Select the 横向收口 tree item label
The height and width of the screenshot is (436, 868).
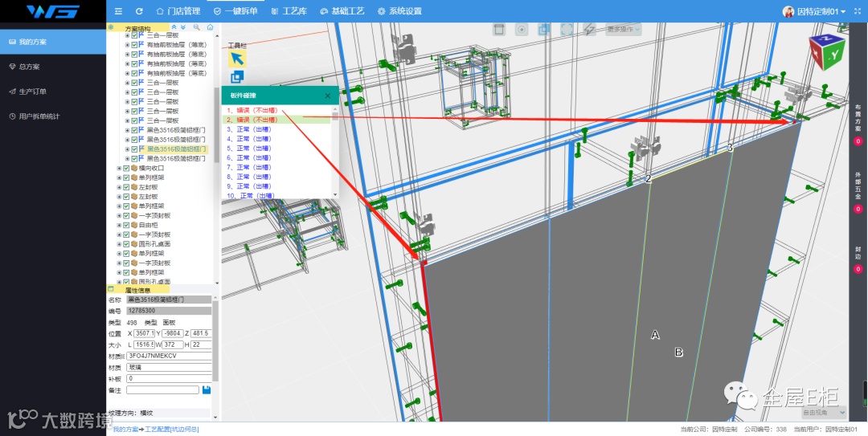(151, 168)
